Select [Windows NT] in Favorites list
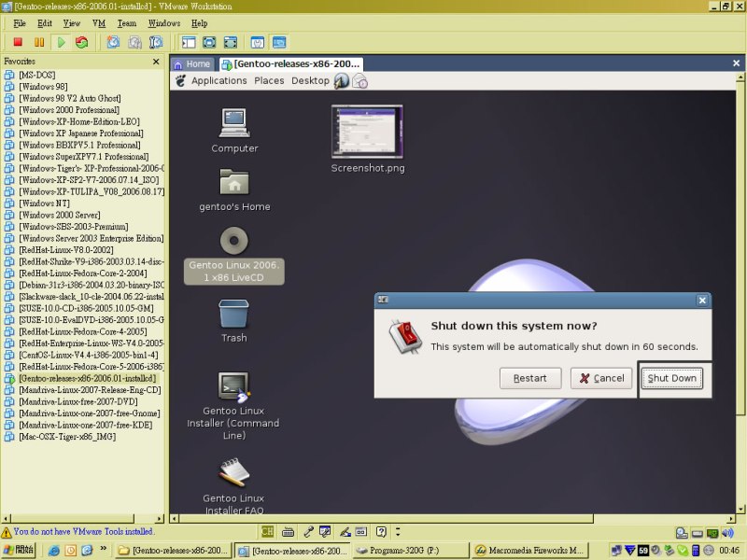The height and width of the screenshot is (560, 747). 44,203
